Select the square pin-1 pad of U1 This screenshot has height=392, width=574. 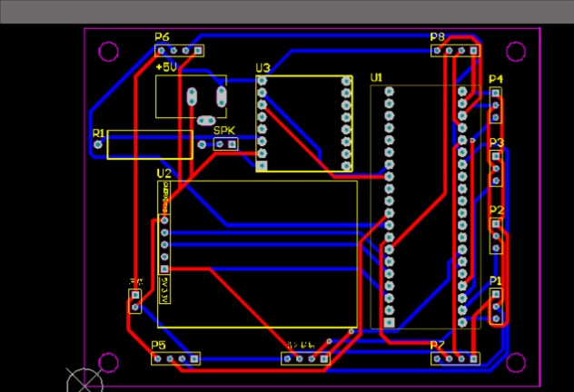point(389,322)
